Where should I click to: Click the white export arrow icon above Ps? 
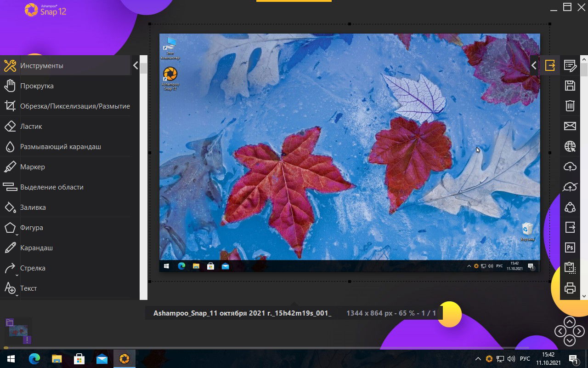click(570, 227)
